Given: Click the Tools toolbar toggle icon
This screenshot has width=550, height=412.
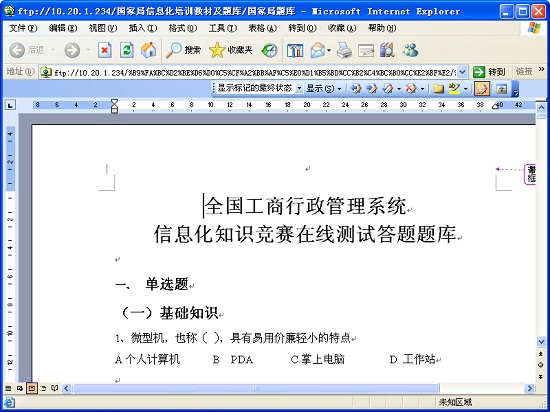Looking at the screenshot, I should point(295,50).
